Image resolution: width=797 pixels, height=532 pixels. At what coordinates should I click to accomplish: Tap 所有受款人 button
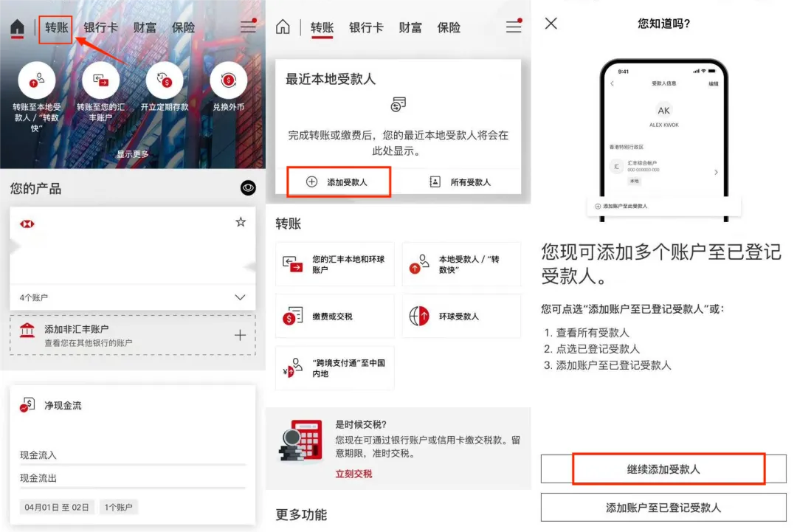point(460,182)
